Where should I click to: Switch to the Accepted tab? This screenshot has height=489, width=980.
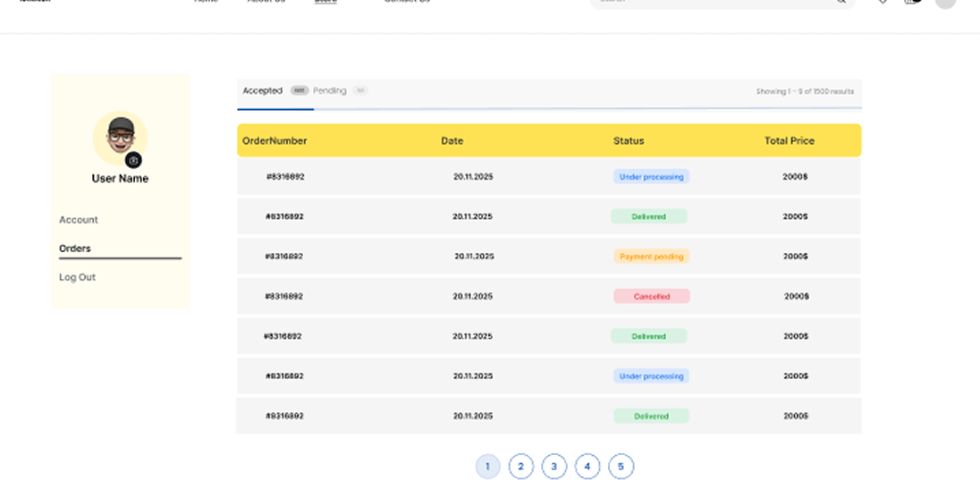[262, 90]
